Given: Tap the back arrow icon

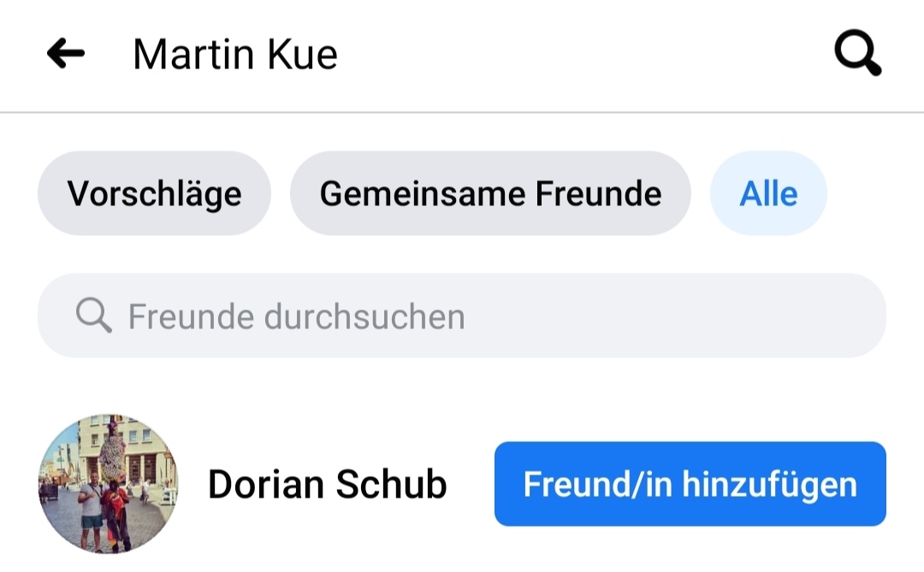Looking at the screenshot, I should pos(66,55).
